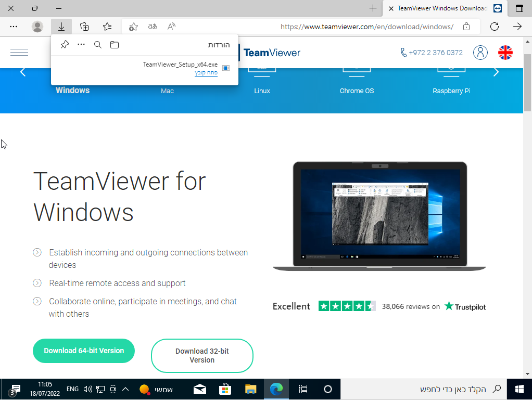Open the volume control tray icon
532x400 pixels.
[x=87, y=389]
